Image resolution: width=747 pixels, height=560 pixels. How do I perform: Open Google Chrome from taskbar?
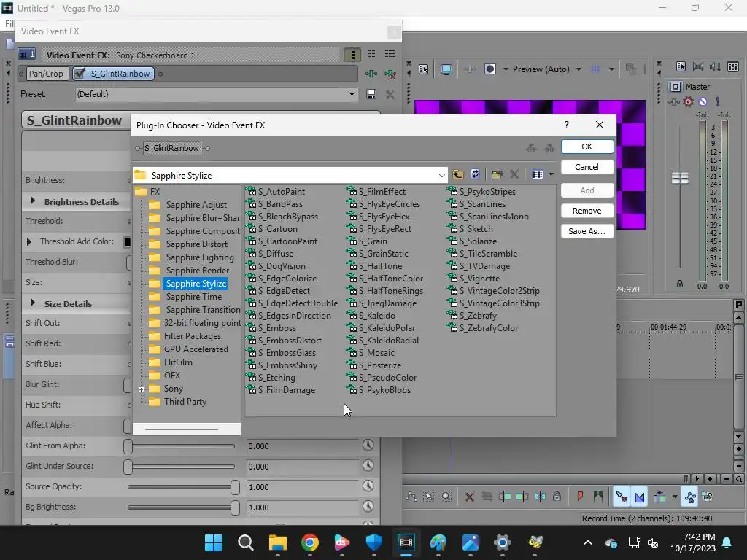(309, 542)
